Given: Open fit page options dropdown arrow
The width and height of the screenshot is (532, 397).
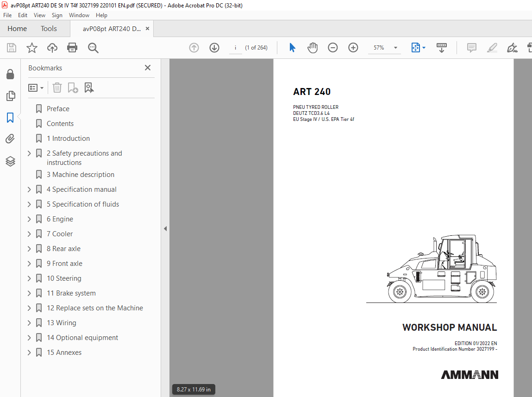Looking at the screenshot, I should pos(424,48).
